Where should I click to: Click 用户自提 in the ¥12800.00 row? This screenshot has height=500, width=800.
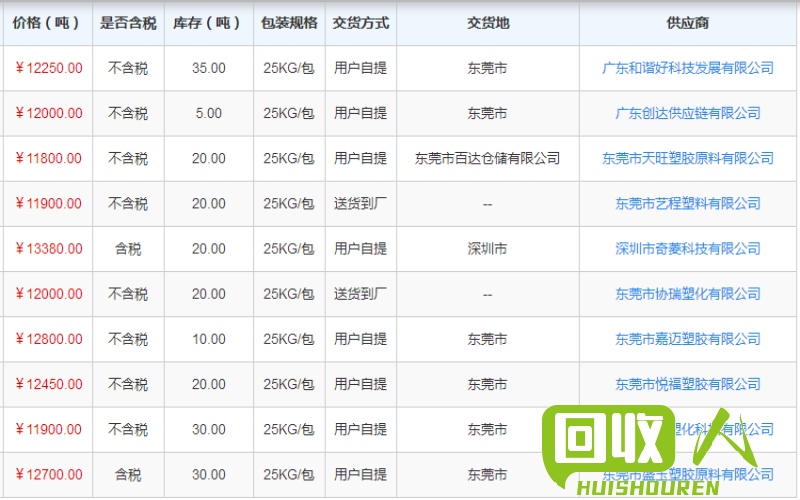tap(360, 339)
